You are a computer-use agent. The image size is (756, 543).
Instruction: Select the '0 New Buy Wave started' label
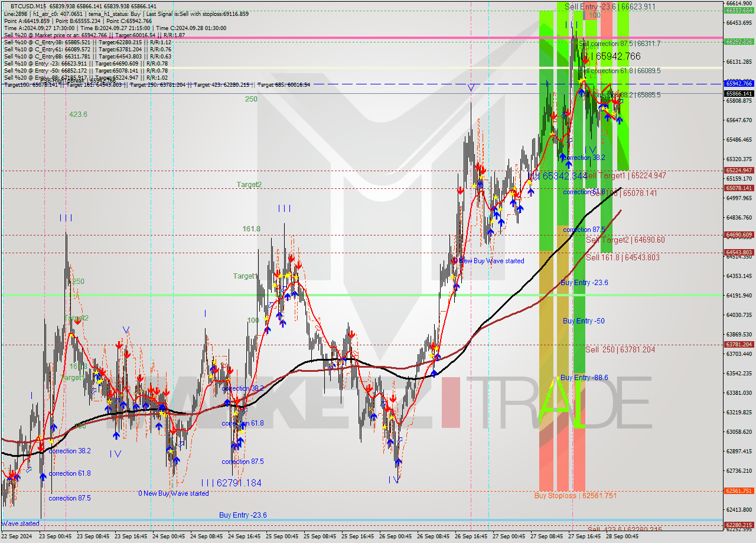(x=174, y=493)
